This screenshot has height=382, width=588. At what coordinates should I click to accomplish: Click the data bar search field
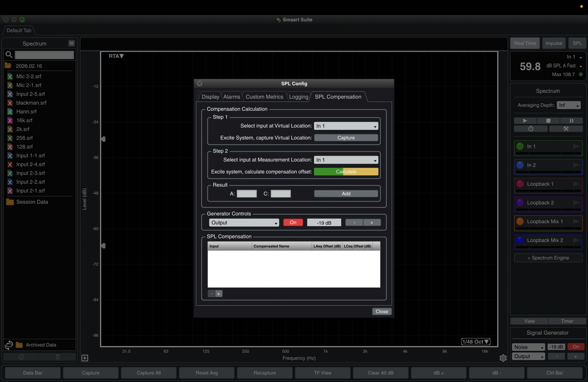click(45, 55)
